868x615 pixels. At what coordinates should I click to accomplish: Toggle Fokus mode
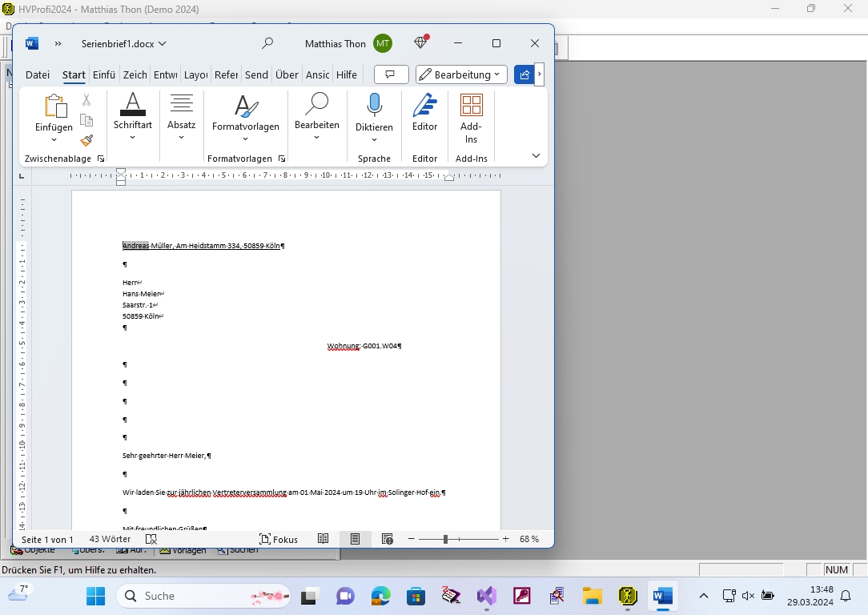coord(279,539)
